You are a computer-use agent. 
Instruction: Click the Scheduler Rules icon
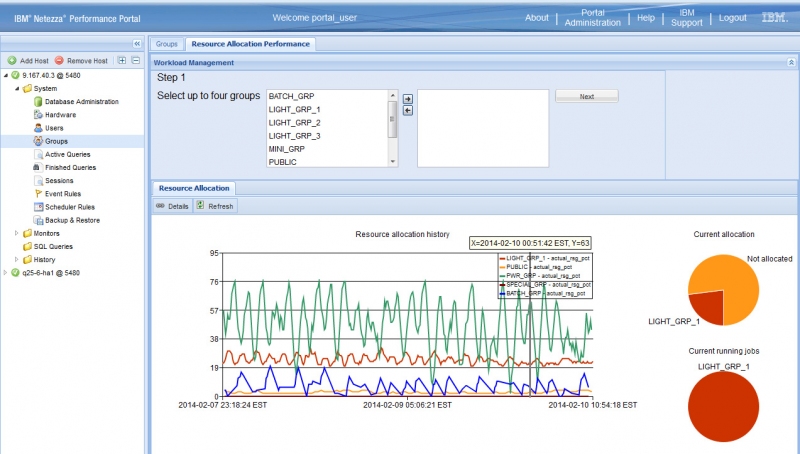point(38,207)
